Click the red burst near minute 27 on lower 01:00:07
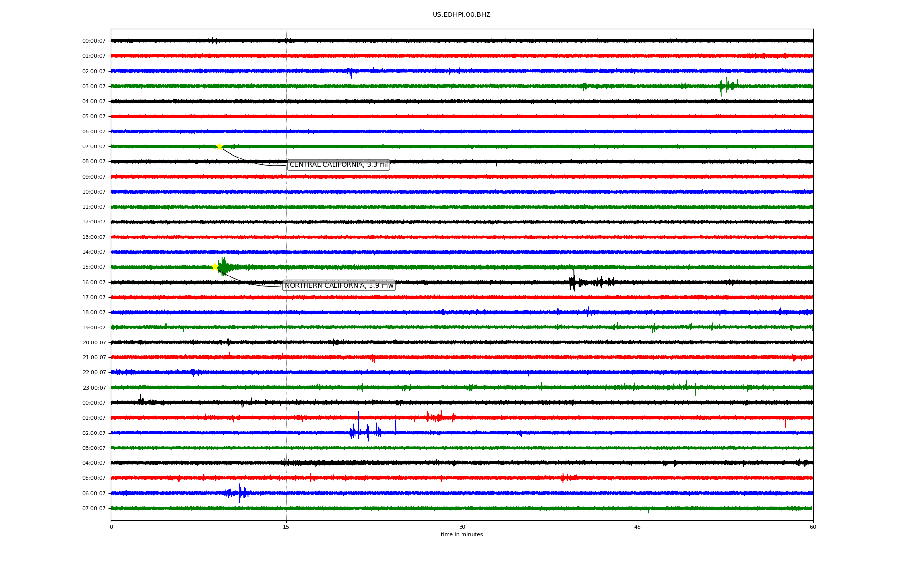 click(x=436, y=417)
